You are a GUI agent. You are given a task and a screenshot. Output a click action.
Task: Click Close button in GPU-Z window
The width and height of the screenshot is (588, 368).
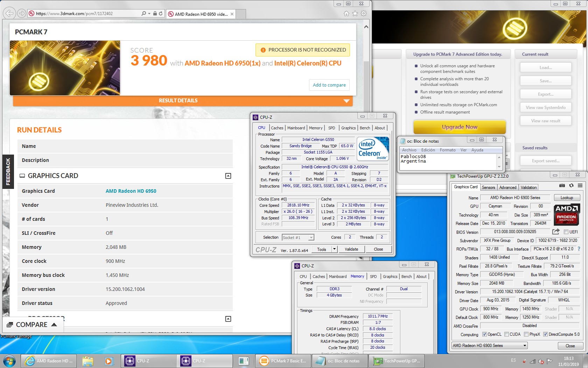click(x=570, y=346)
